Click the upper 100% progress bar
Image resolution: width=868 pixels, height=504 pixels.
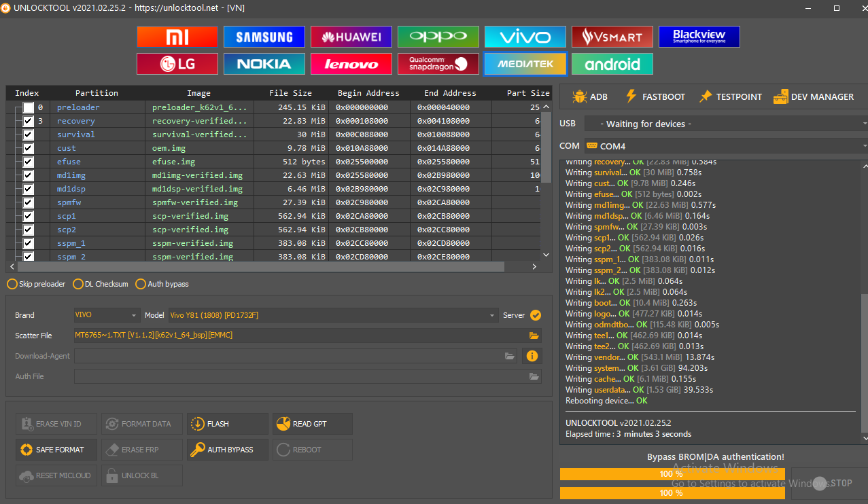672,474
